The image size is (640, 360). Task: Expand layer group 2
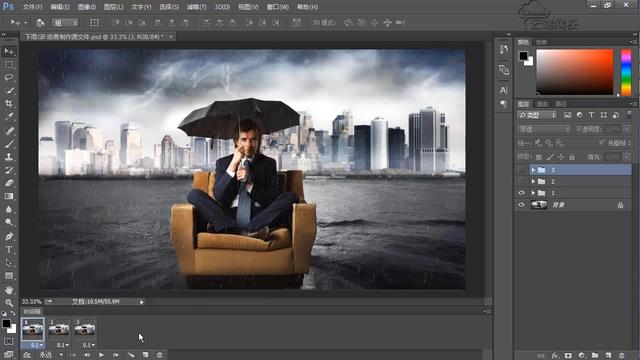533,181
